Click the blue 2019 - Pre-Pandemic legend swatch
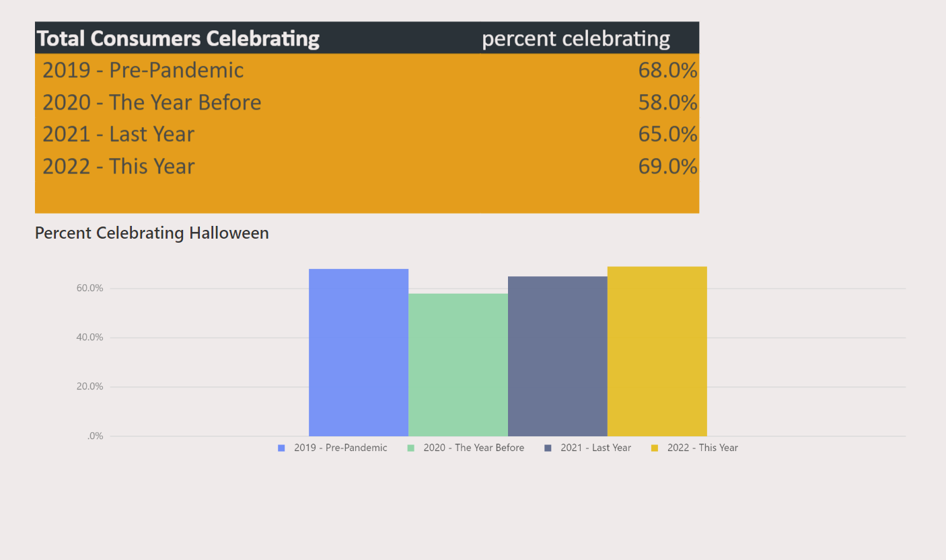Screen dimensions: 946x560 (281, 448)
